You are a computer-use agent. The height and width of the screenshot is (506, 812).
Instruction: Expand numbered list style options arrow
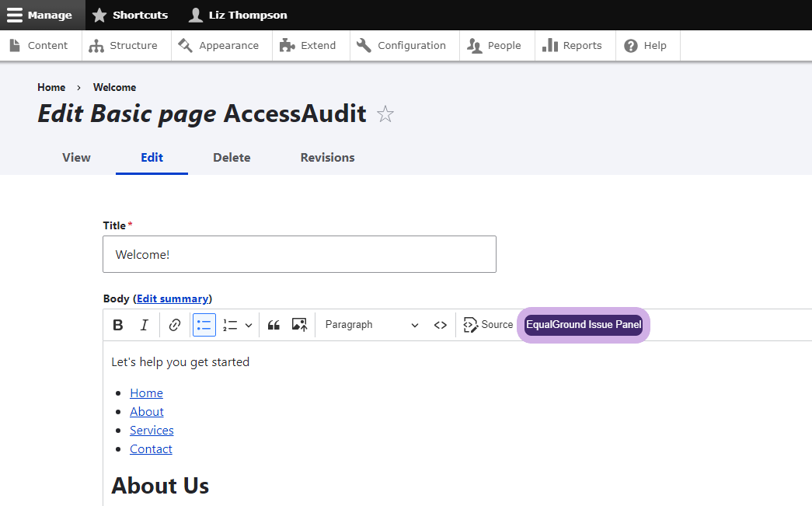[x=249, y=325]
